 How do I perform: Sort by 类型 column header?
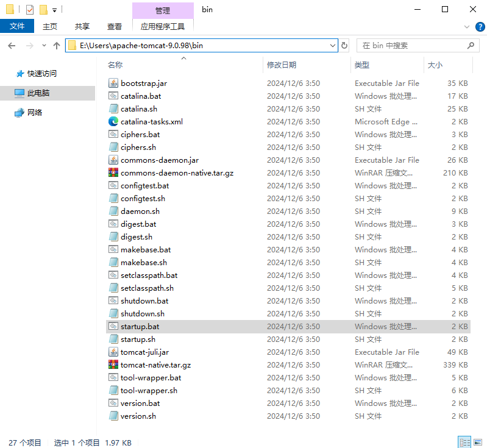(x=387, y=65)
